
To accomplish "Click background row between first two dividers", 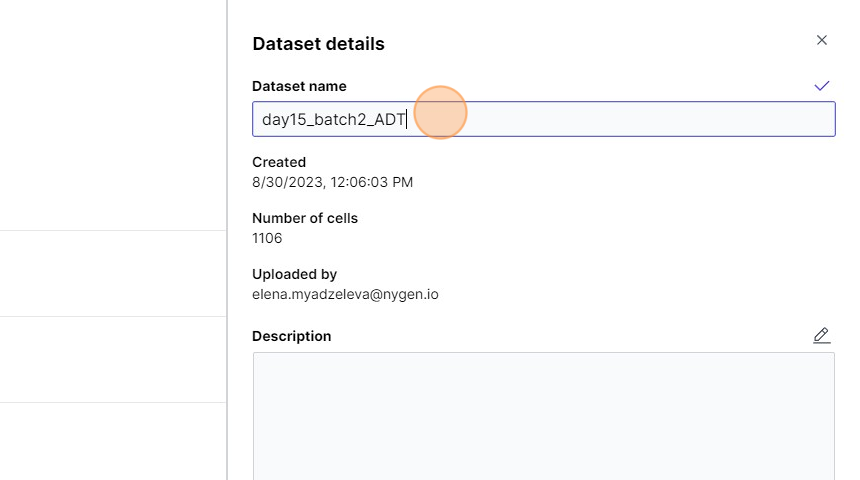I will coord(112,273).
